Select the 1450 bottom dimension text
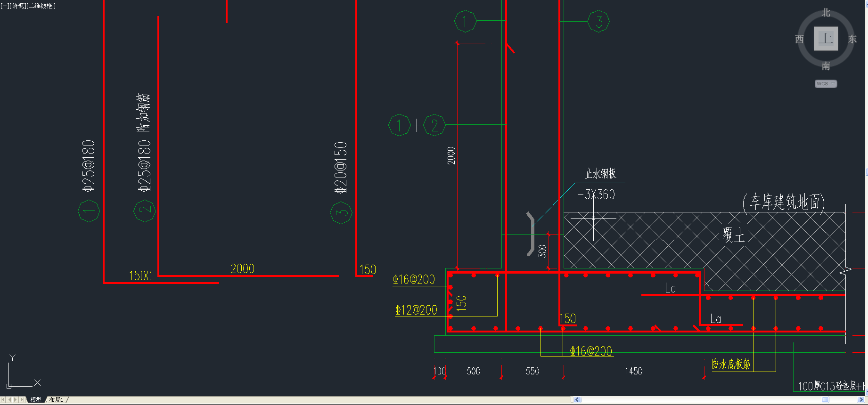The width and height of the screenshot is (868, 405). coord(634,371)
